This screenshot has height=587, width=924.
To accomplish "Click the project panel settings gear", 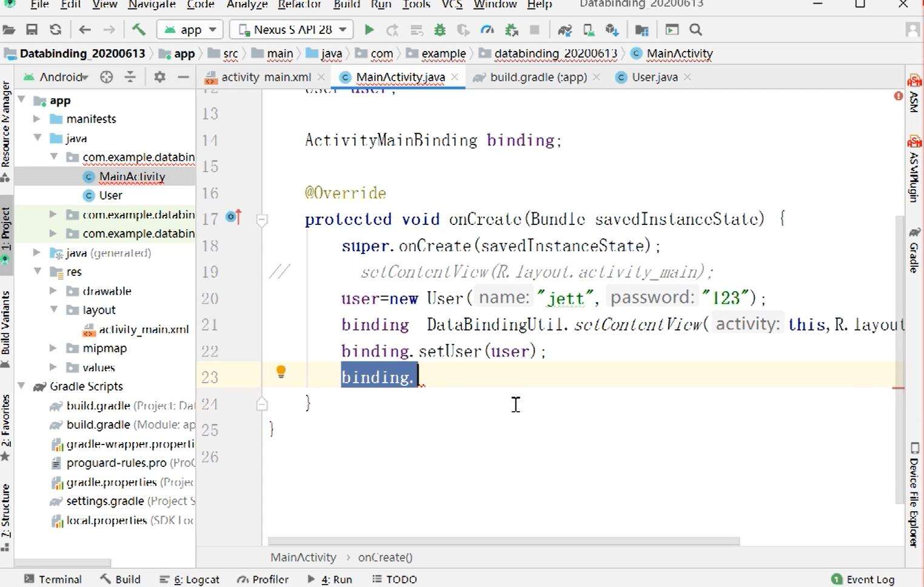I will [159, 77].
